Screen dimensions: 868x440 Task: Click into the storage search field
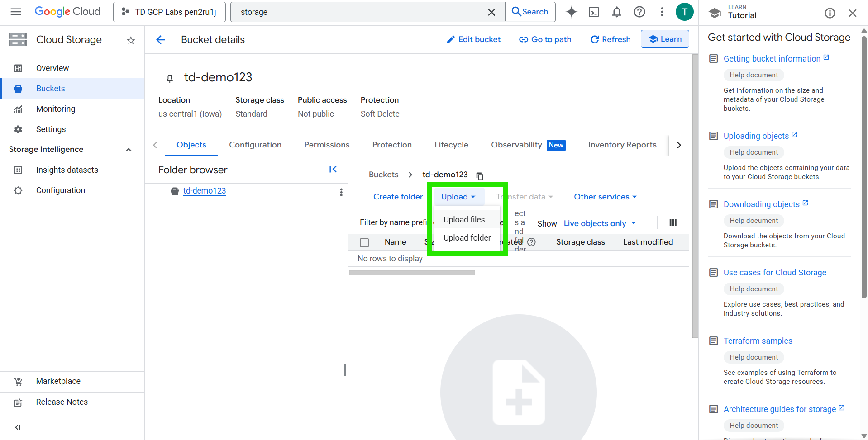362,12
